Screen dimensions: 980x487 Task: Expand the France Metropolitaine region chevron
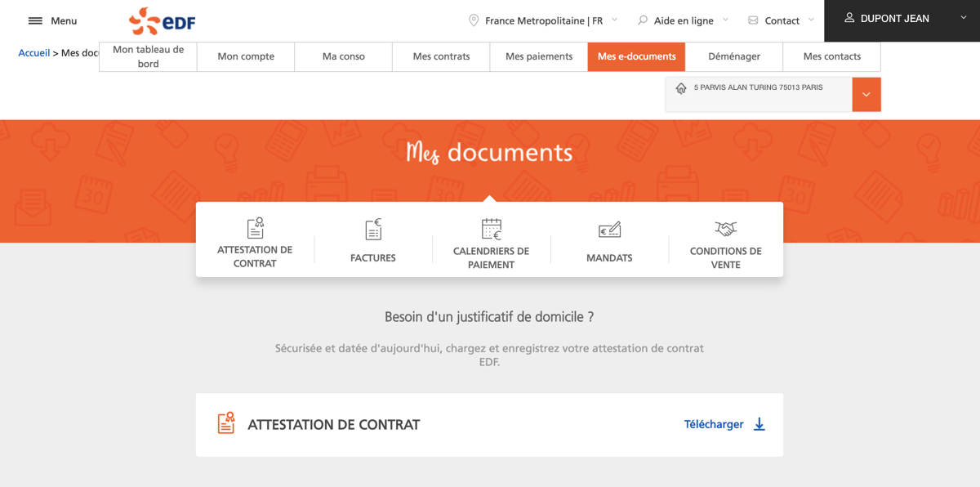614,20
